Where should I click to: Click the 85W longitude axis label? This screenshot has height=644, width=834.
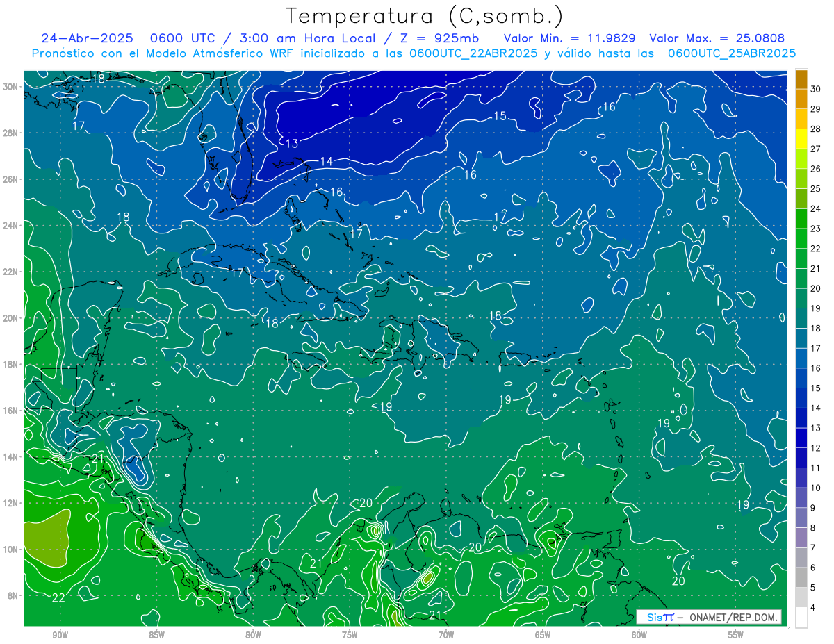(x=156, y=634)
